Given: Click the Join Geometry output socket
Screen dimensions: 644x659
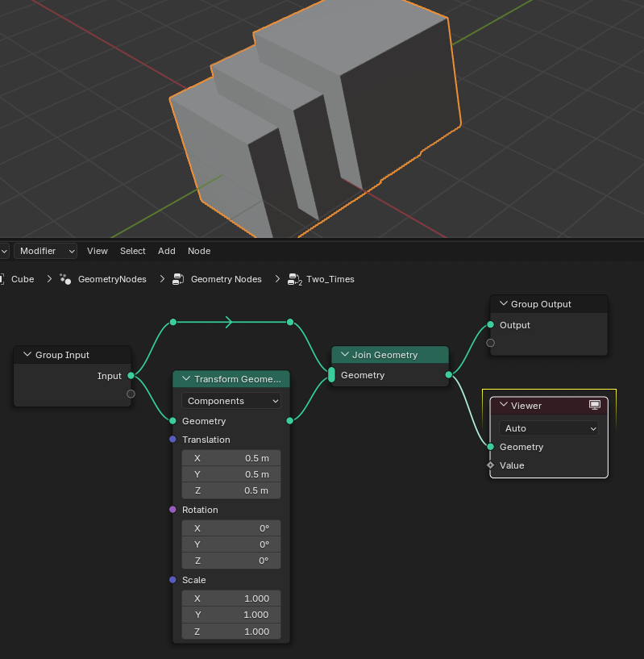Looking at the screenshot, I should pos(449,374).
